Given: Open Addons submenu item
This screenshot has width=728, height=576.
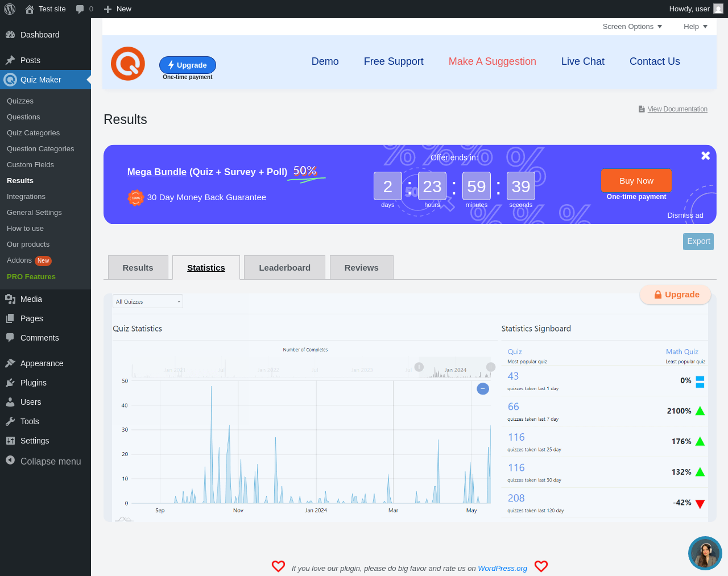Looking at the screenshot, I should pos(45,260).
